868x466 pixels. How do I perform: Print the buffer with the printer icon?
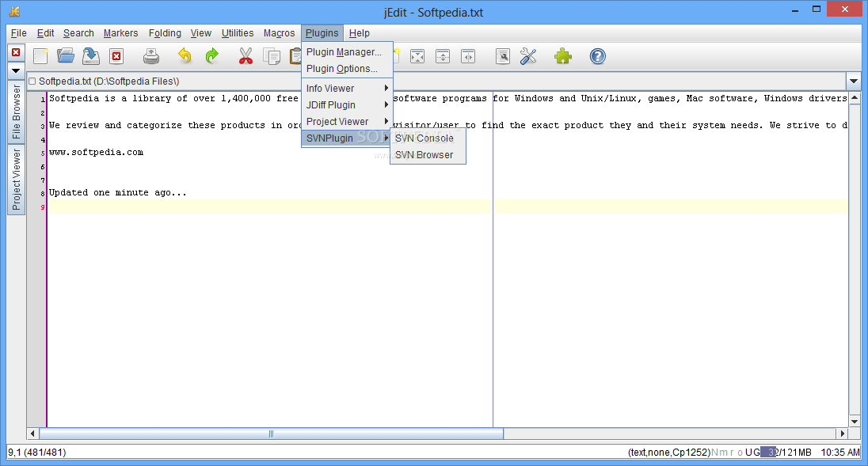tap(151, 56)
